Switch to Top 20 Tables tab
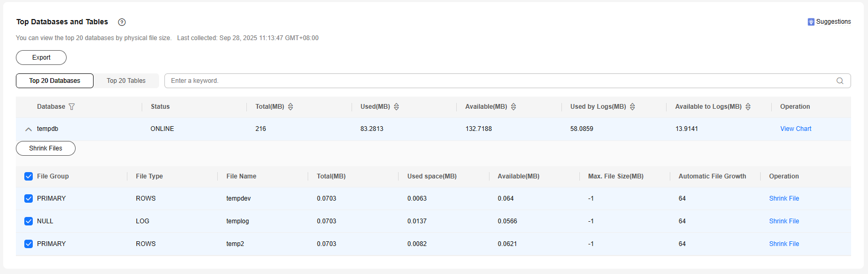 click(126, 81)
